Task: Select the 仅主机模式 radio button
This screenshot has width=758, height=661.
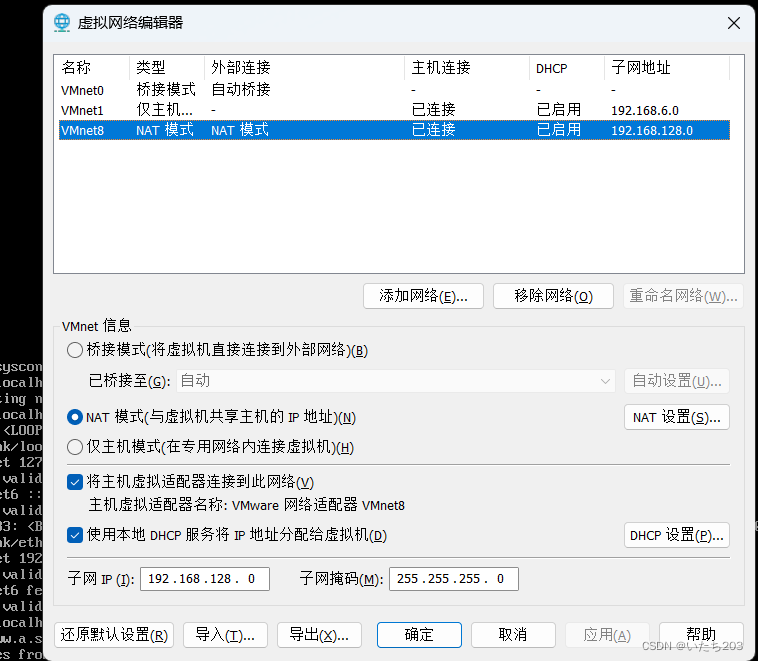Action: [x=75, y=447]
